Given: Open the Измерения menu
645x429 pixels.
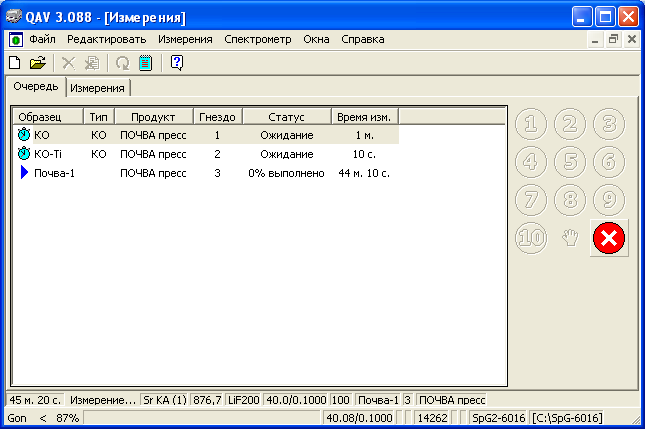Looking at the screenshot, I should coord(185,39).
